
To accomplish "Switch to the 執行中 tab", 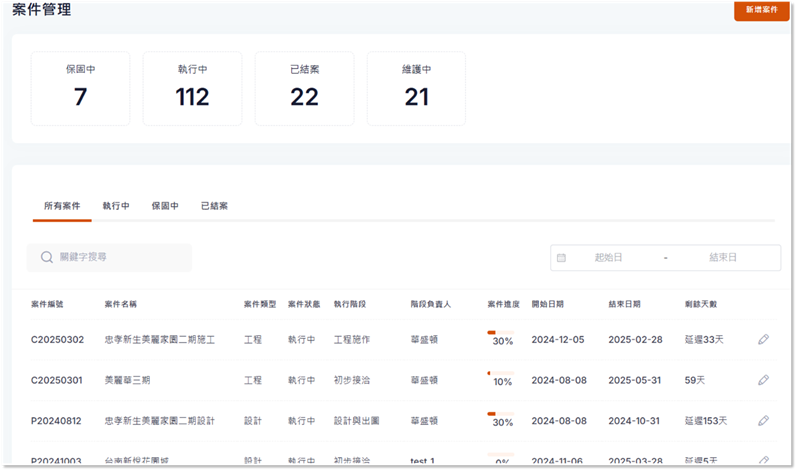I will tap(116, 206).
